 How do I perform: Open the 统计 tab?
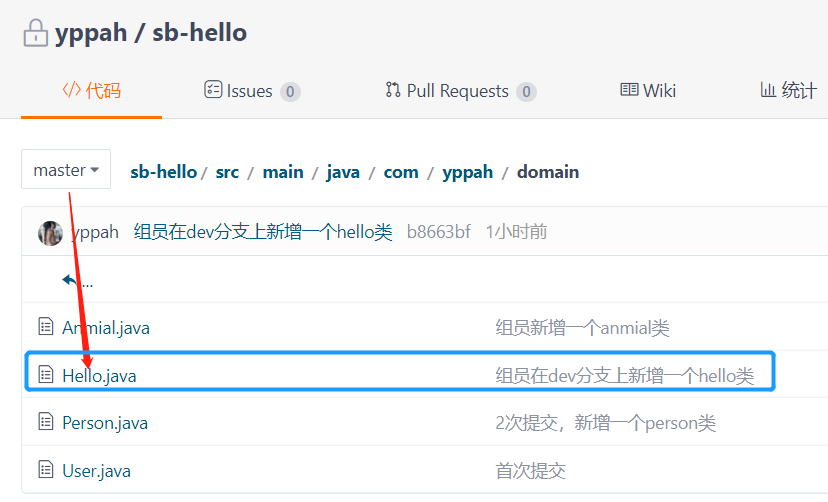[x=788, y=91]
